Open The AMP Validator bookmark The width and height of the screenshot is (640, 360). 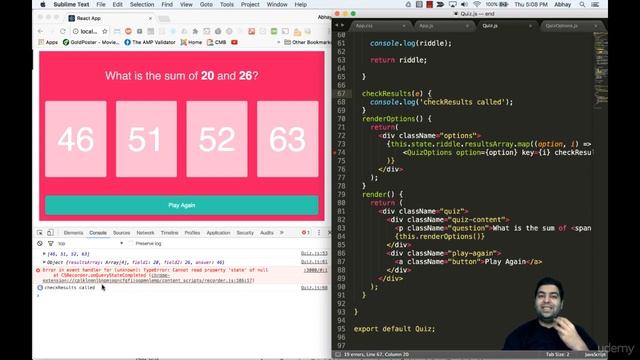point(149,42)
